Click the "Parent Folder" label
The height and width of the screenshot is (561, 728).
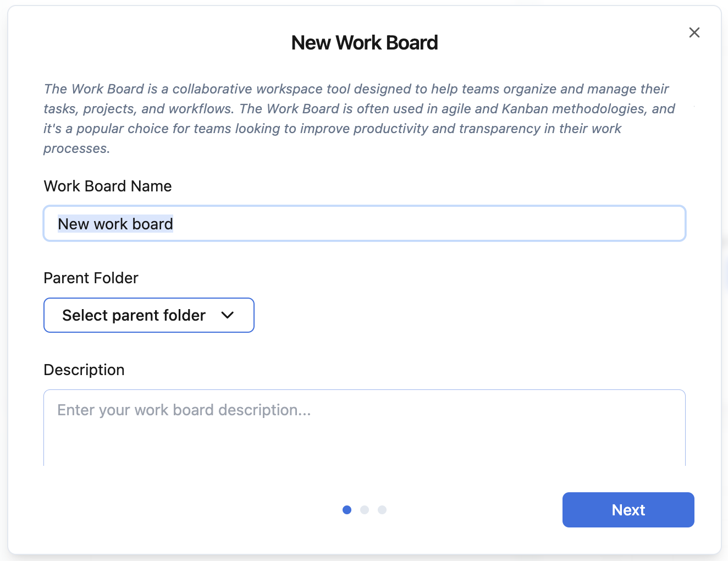(x=91, y=278)
